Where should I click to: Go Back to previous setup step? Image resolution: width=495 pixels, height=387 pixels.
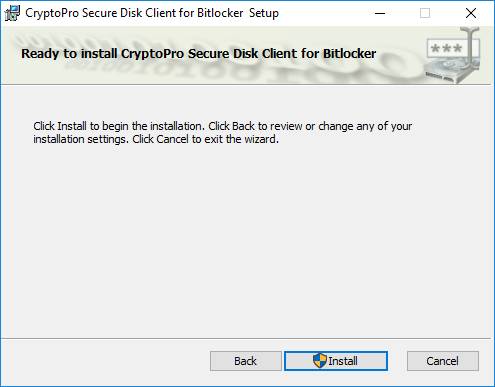tap(246, 361)
